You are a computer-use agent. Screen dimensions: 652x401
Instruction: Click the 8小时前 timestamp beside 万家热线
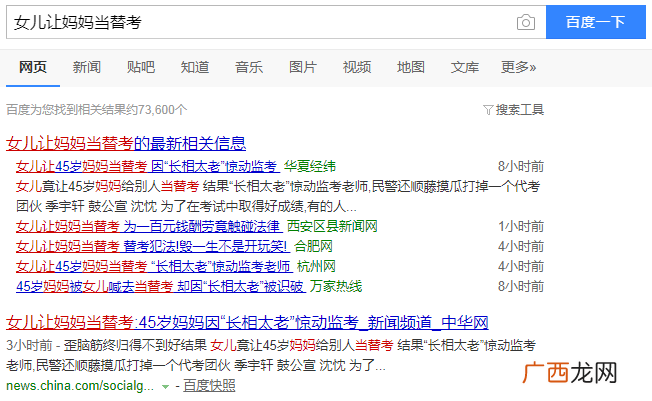pyautogui.click(x=521, y=286)
